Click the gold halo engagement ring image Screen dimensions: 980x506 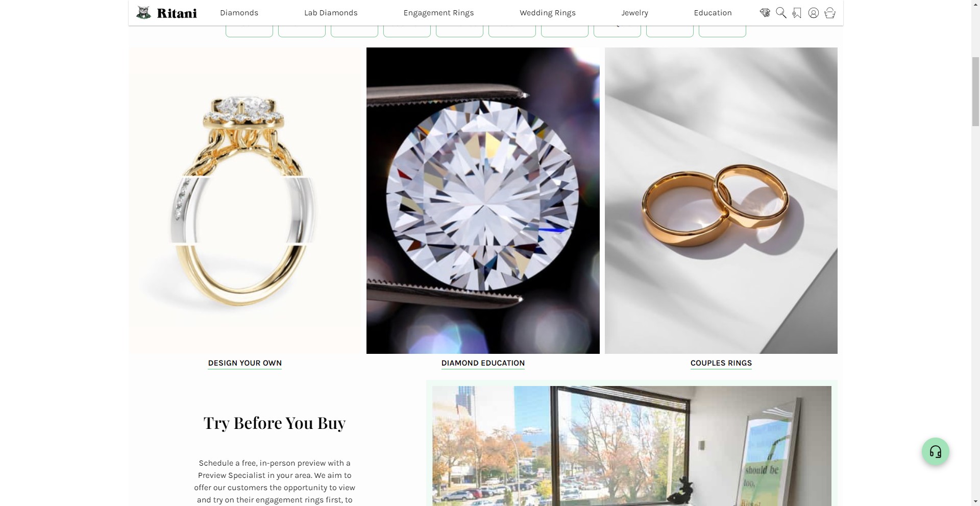pyautogui.click(x=245, y=201)
